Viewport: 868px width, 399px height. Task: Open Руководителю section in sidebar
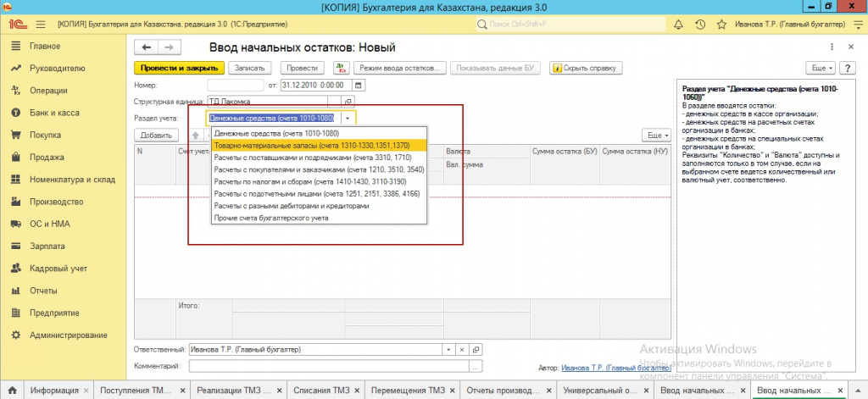[57, 69]
